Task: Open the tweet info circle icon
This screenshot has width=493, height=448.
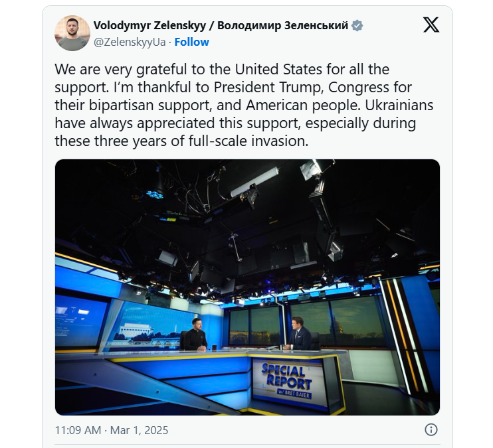Action: pos(431,429)
